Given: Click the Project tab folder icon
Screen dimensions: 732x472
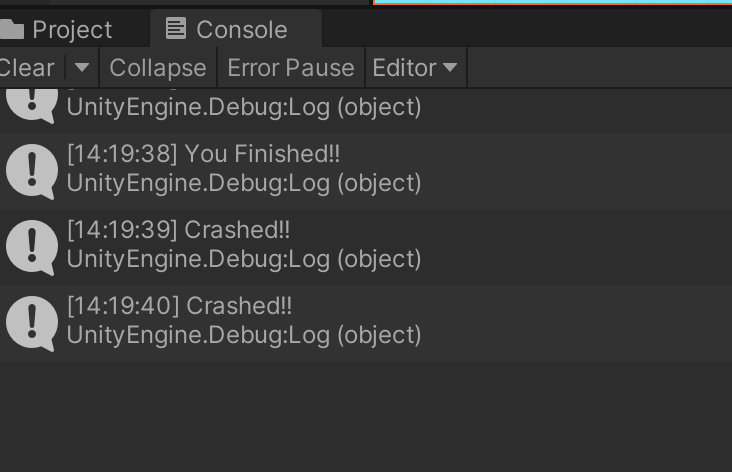Looking at the screenshot, I should click(12, 29).
